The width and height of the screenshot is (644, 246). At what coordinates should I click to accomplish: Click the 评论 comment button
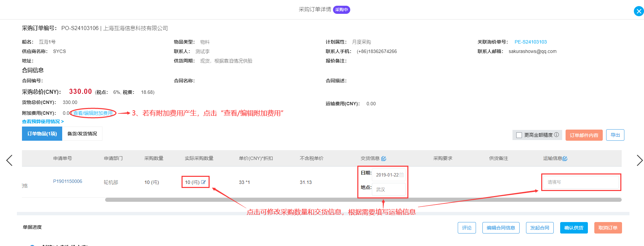tap(467, 228)
